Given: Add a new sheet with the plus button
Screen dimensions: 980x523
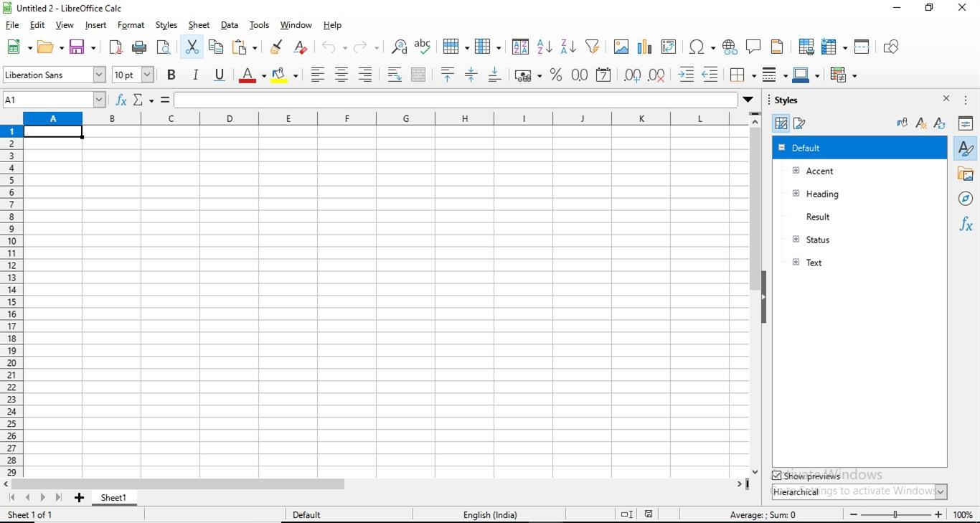Looking at the screenshot, I should [79, 497].
